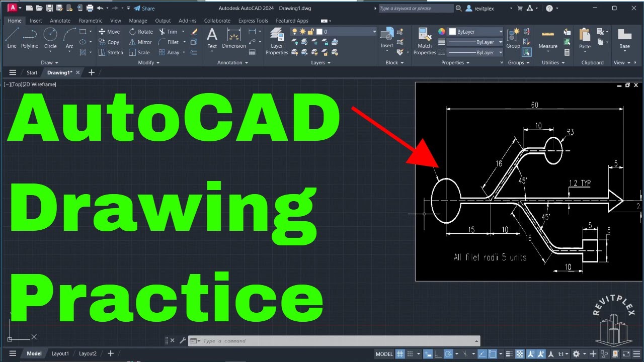Screen dimensions: 644x362
Task: Expand the Modify panel
Action: coord(149,63)
